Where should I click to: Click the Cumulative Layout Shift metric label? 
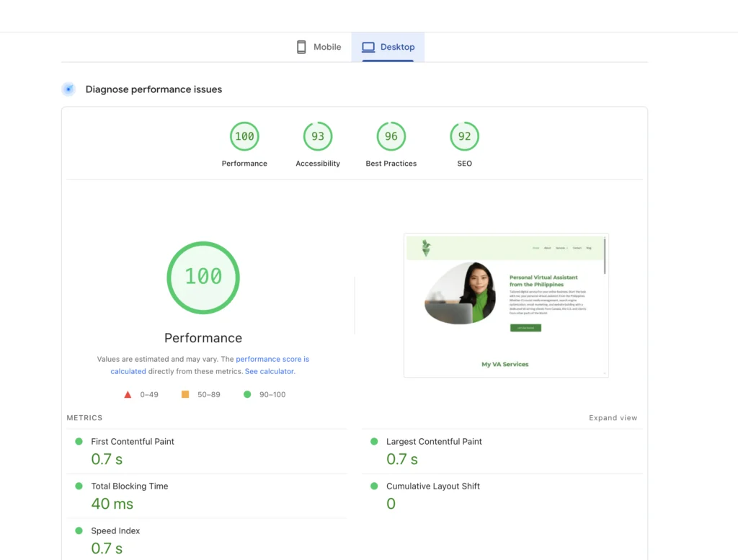pyautogui.click(x=433, y=486)
